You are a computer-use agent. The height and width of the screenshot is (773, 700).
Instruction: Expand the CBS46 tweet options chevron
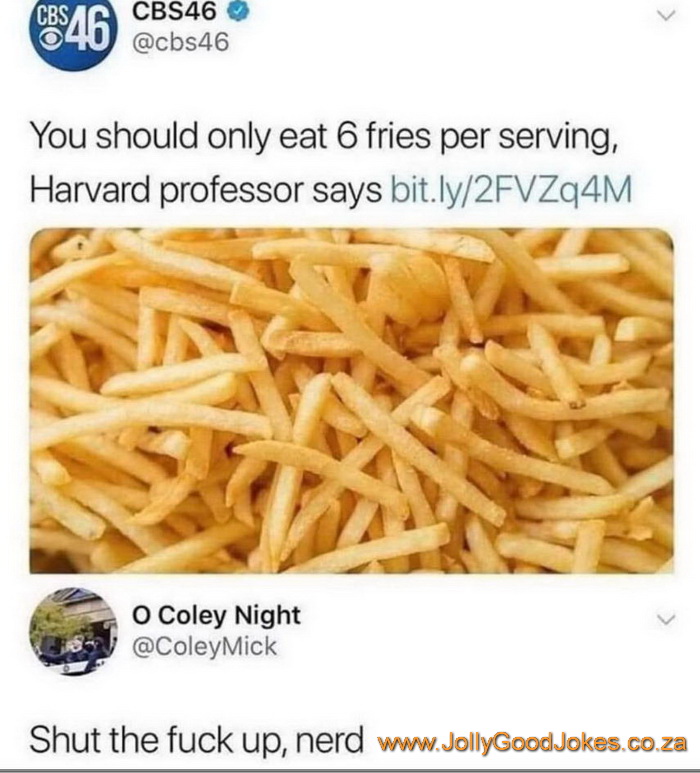(666, 16)
